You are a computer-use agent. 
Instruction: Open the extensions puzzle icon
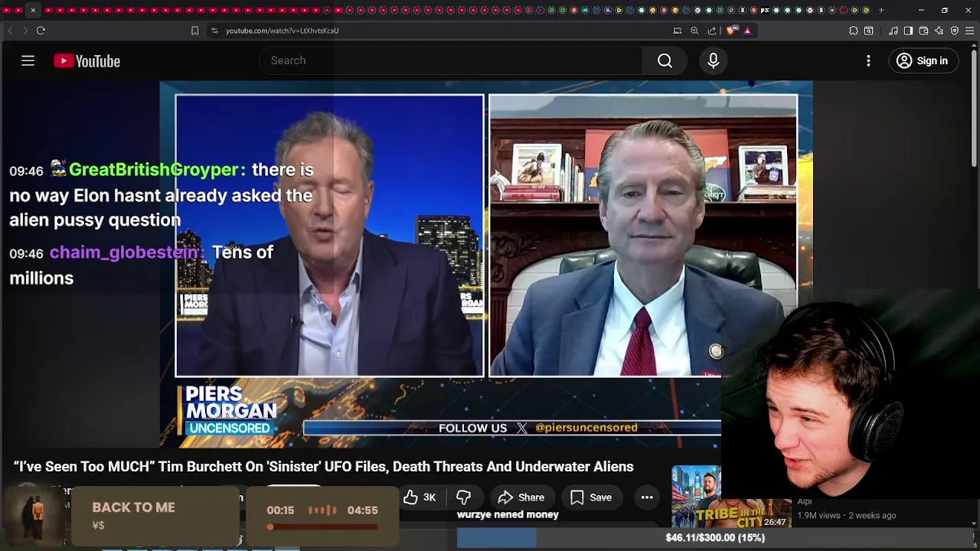(x=854, y=31)
